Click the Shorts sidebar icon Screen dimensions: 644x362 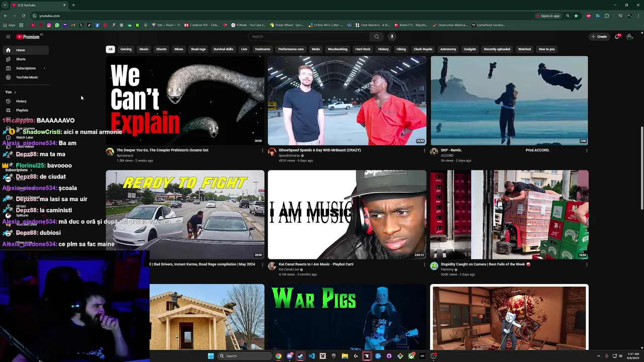click(8, 59)
